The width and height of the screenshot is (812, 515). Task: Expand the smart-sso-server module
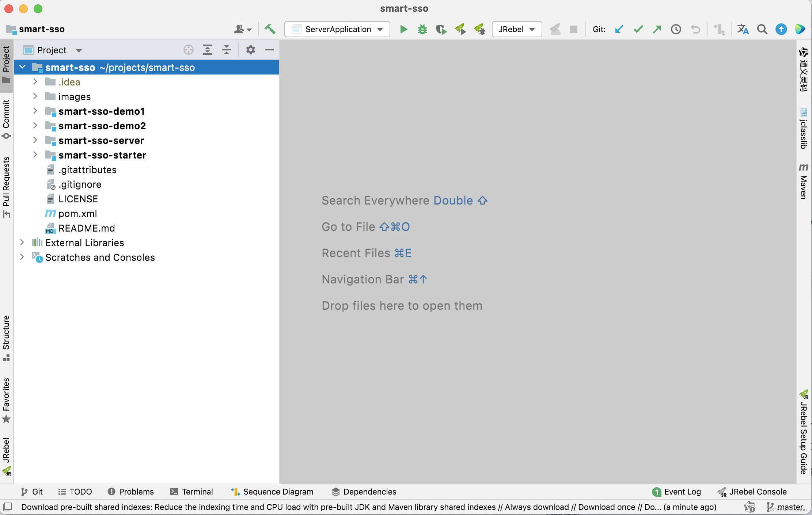(x=35, y=140)
